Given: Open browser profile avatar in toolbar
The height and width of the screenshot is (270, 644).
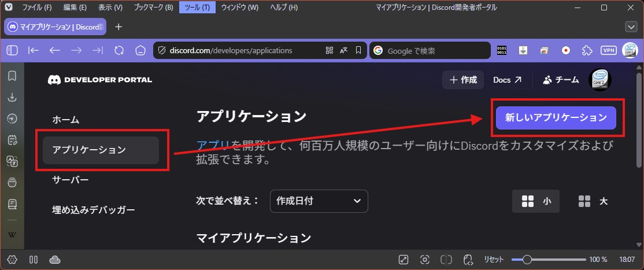Looking at the screenshot, I should (x=630, y=50).
